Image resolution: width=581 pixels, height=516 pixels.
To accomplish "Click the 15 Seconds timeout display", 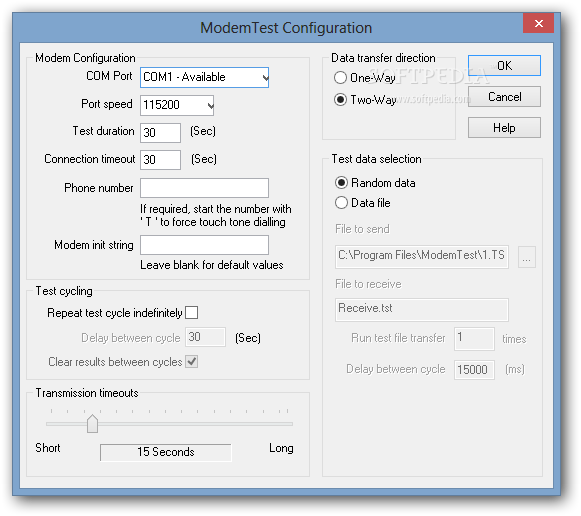I will 166,452.
